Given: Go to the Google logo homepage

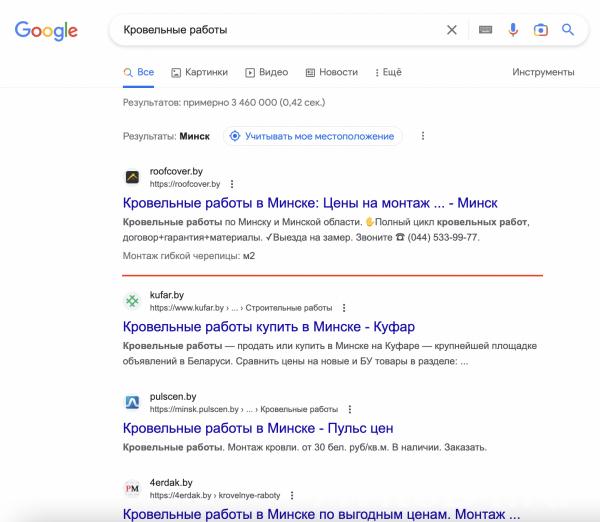Looking at the screenshot, I should coord(46,31).
